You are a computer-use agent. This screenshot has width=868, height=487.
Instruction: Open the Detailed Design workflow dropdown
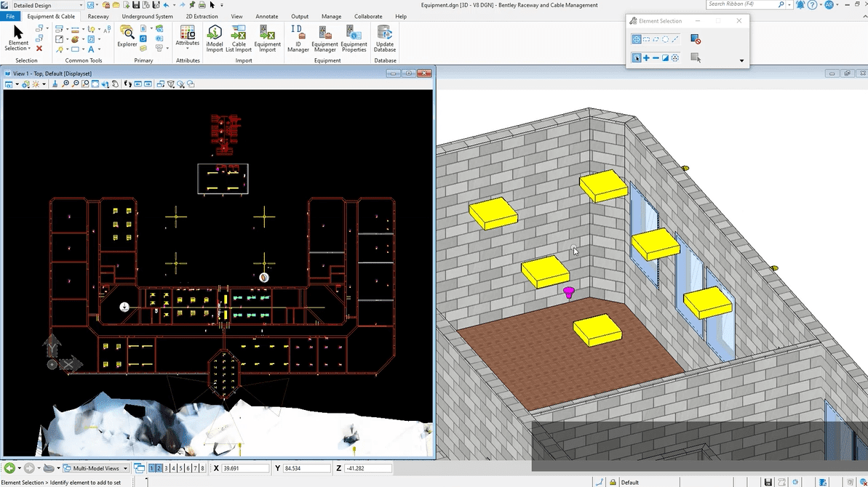(x=47, y=5)
